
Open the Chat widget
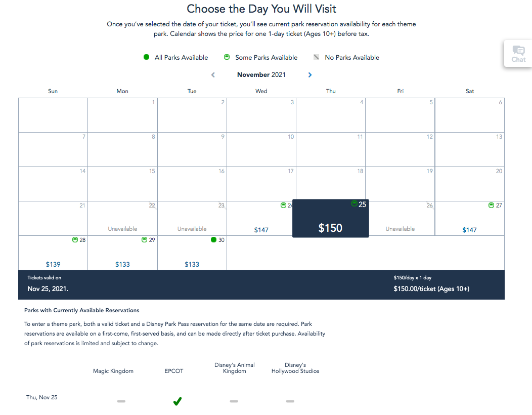(518, 53)
